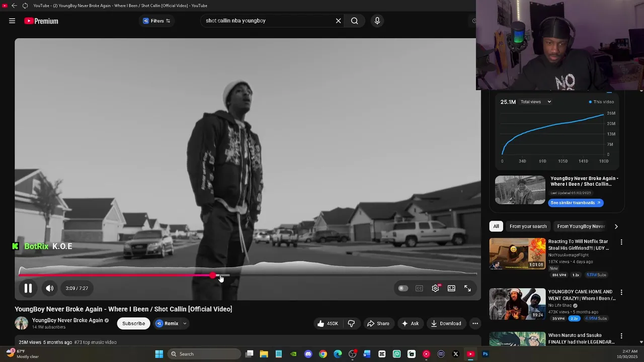
Task: Like the video, 450K thumbs up
Action: (327, 323)
